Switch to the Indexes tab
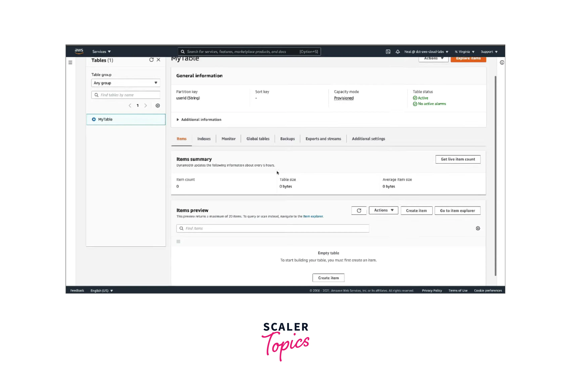The image size is (571, 392). 204,139
